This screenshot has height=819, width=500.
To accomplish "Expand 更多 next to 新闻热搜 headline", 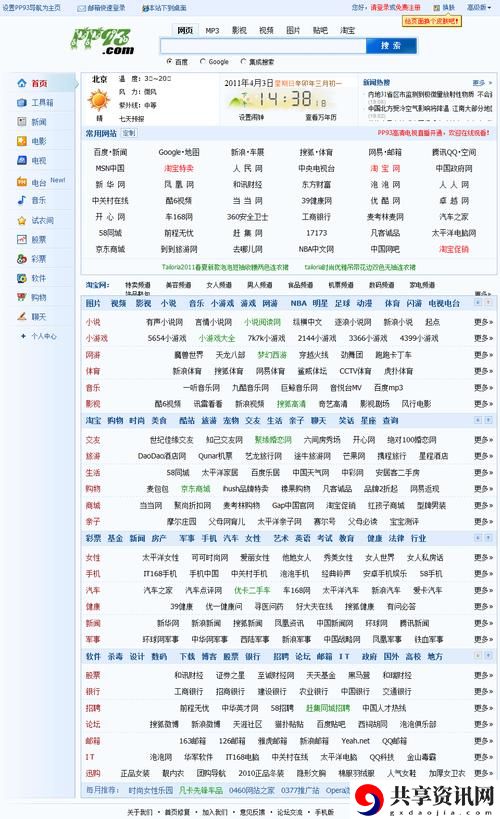I will (482, 83).
